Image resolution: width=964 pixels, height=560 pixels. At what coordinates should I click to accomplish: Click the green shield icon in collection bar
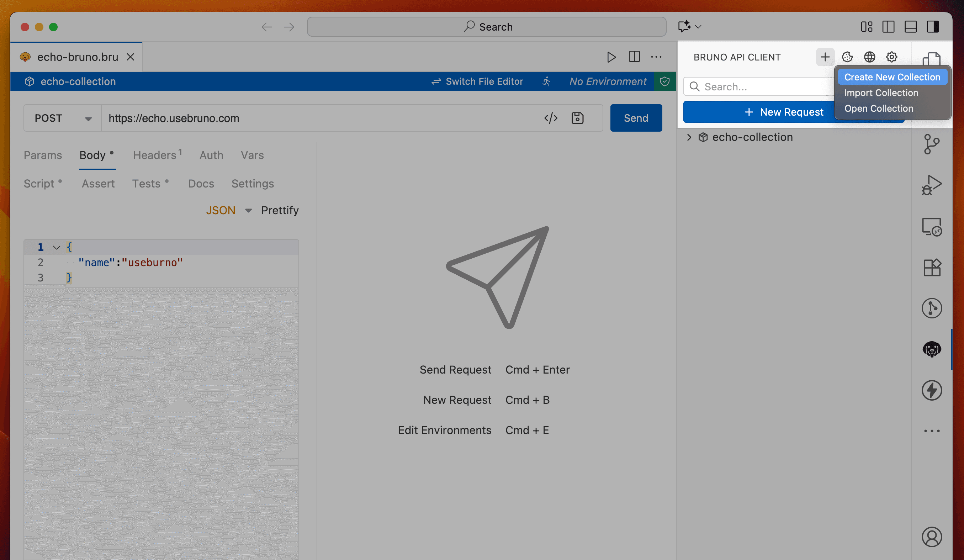pyautogui.click(x=664, y=81)
